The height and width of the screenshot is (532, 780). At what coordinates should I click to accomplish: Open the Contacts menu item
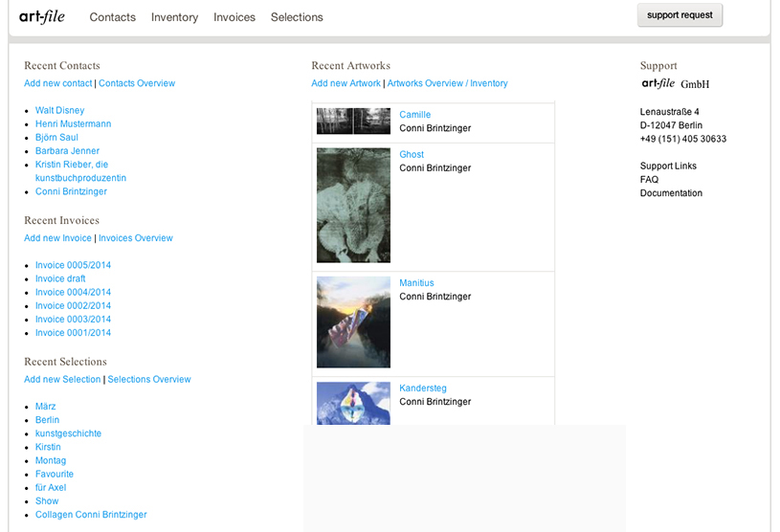tap(112, 17)
